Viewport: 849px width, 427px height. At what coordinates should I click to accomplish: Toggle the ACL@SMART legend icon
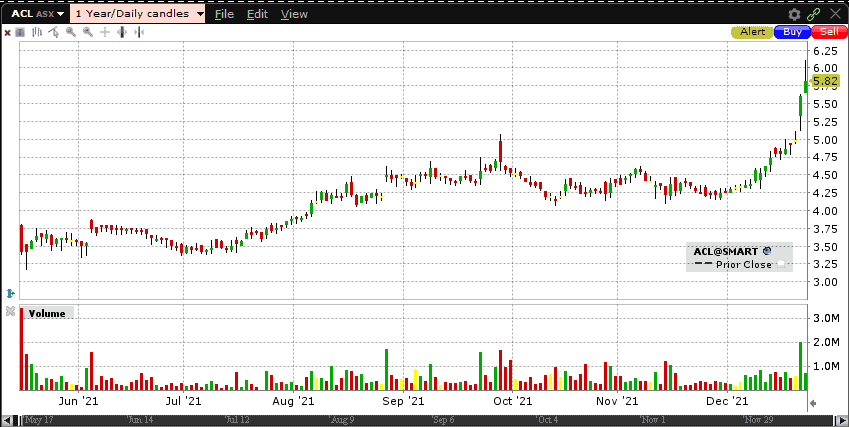click(x=766, y=251)
